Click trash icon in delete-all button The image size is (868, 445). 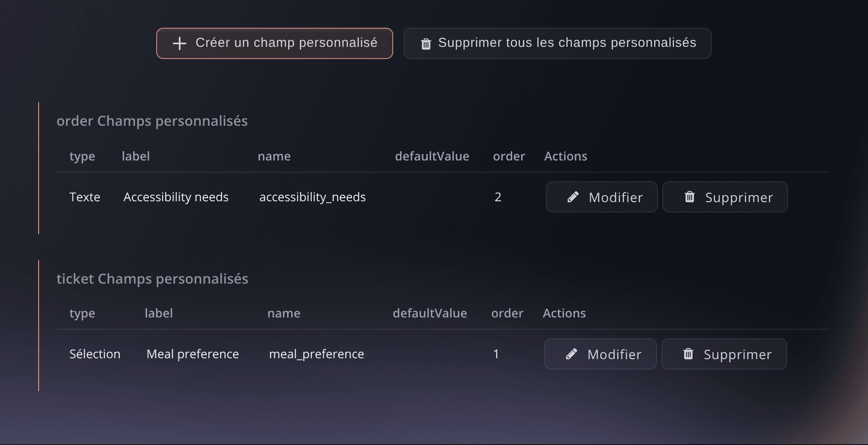426,44
